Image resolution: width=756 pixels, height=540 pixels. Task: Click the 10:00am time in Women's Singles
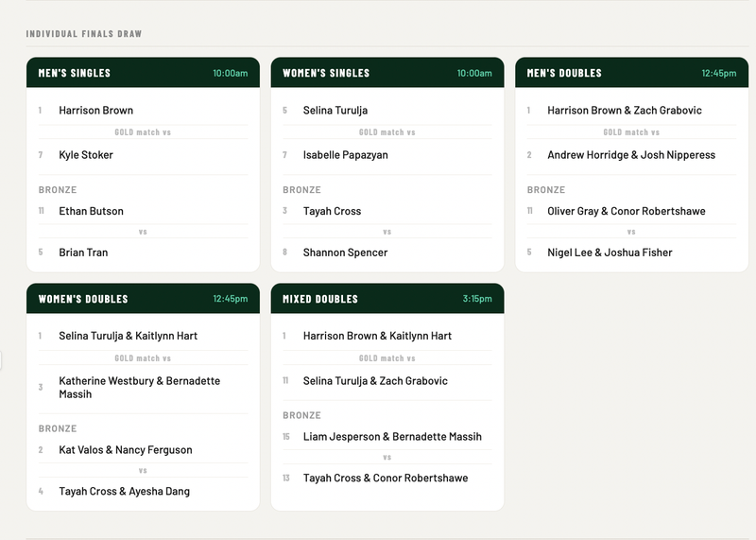tap(474, 74)
